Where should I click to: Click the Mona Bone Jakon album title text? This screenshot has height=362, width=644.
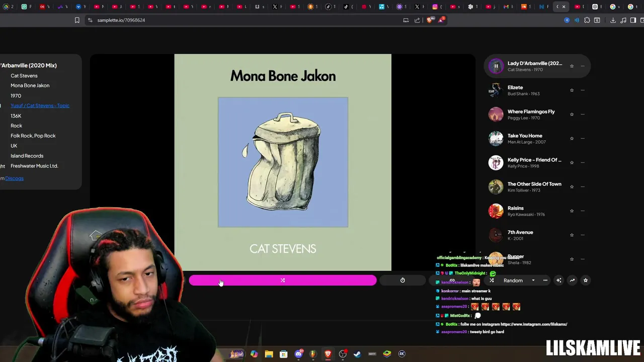[x=30, y=85]
